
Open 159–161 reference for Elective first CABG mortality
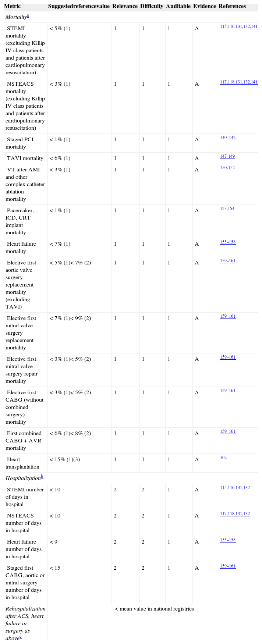tap(227, 391)
